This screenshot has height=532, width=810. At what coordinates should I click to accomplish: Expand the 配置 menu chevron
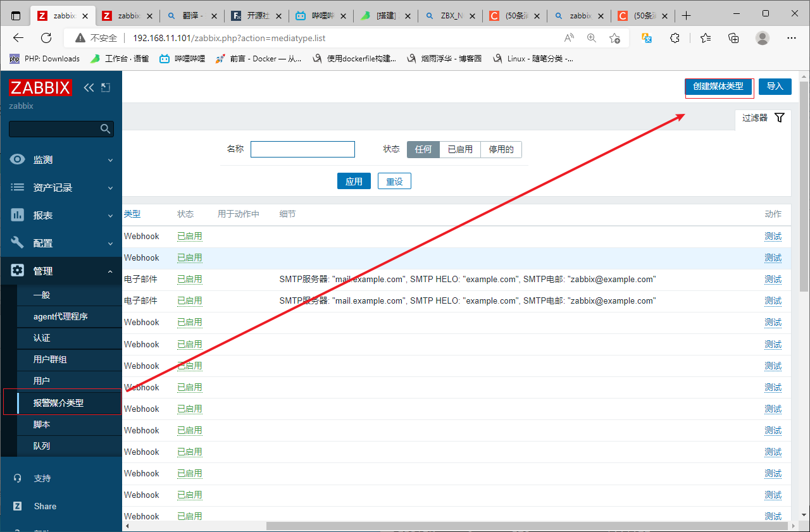[x=110, y=244]
